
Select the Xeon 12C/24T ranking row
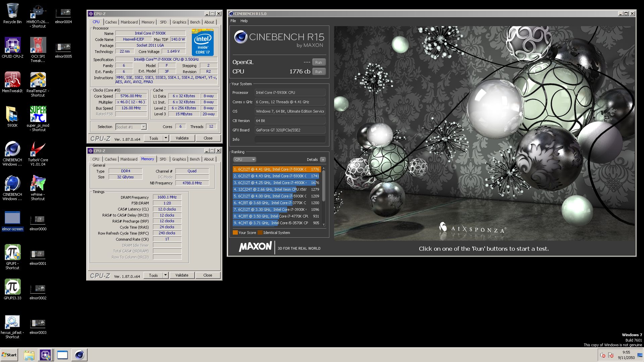click(276, 189)
